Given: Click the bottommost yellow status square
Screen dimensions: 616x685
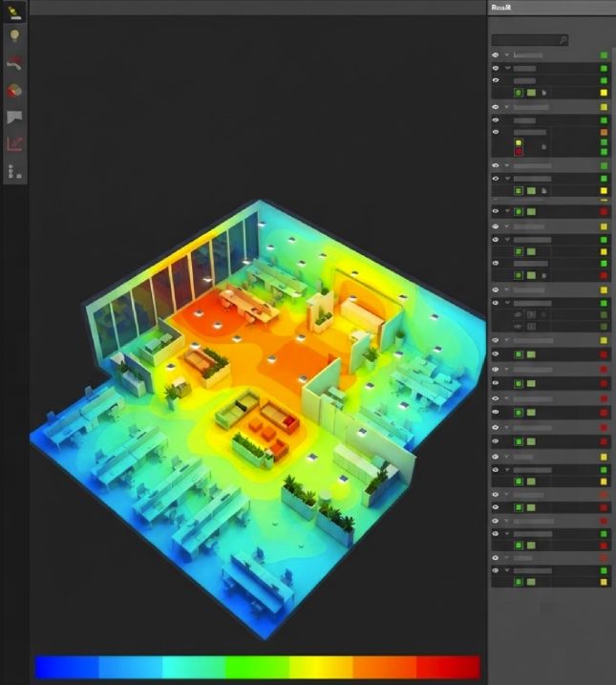Looking at the screenshot, I should click(x=604, y=582).
